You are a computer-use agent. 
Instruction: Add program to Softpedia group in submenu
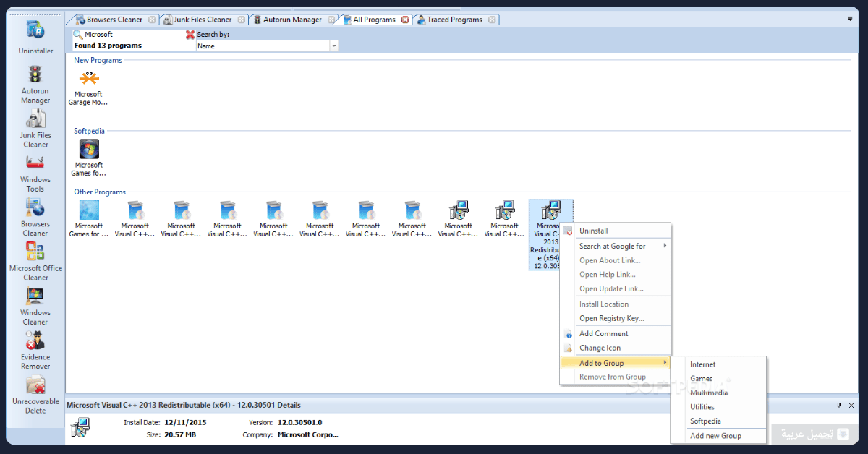click(x=718, y=421)
